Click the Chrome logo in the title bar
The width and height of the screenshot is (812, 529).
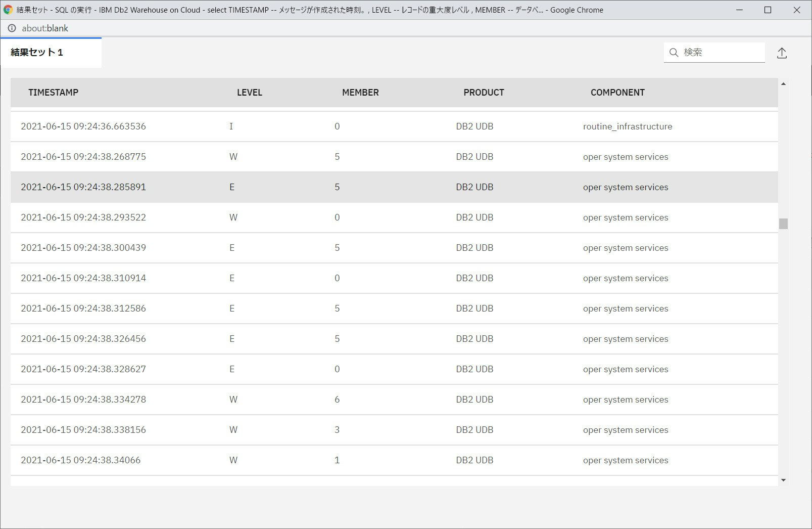pyautogui.click(x=8, y=10)
